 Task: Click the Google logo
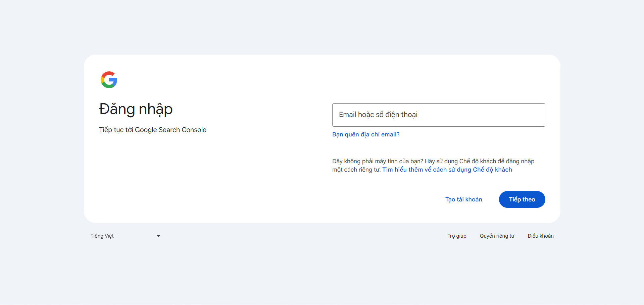[x=109, y=80]
